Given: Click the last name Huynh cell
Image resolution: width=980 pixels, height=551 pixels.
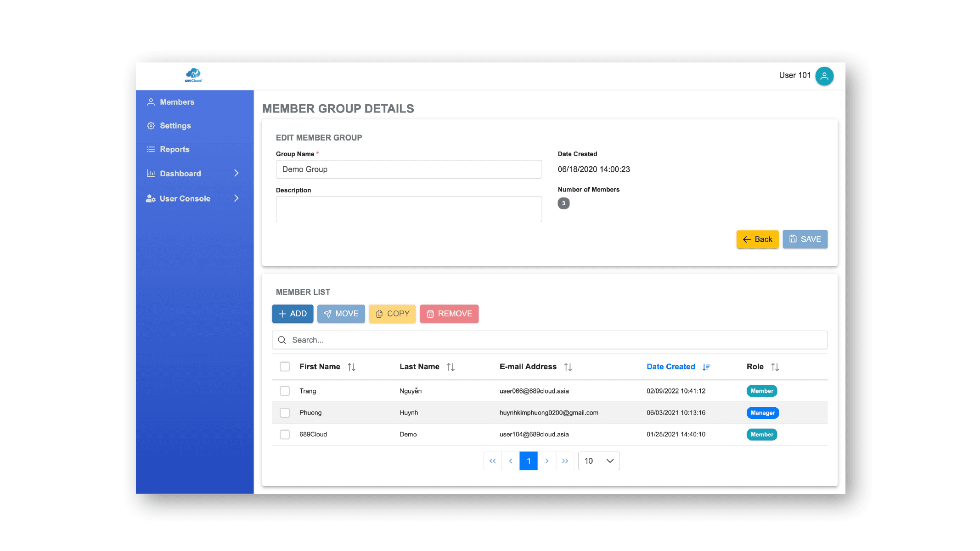Looking at the screenshot, I should coord(409,413).
